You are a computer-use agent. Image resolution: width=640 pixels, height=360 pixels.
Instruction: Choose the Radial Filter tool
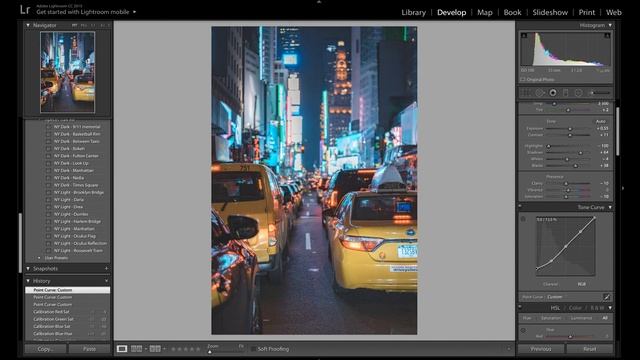pyautogui.click(x=578, y=93)
